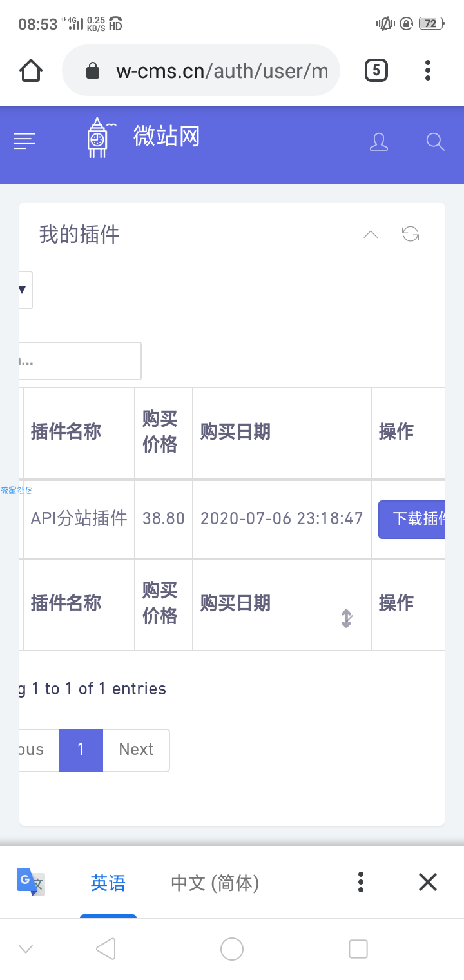Go to page 1 in pagination
The image size is (464, 980).
coord(81,750)
